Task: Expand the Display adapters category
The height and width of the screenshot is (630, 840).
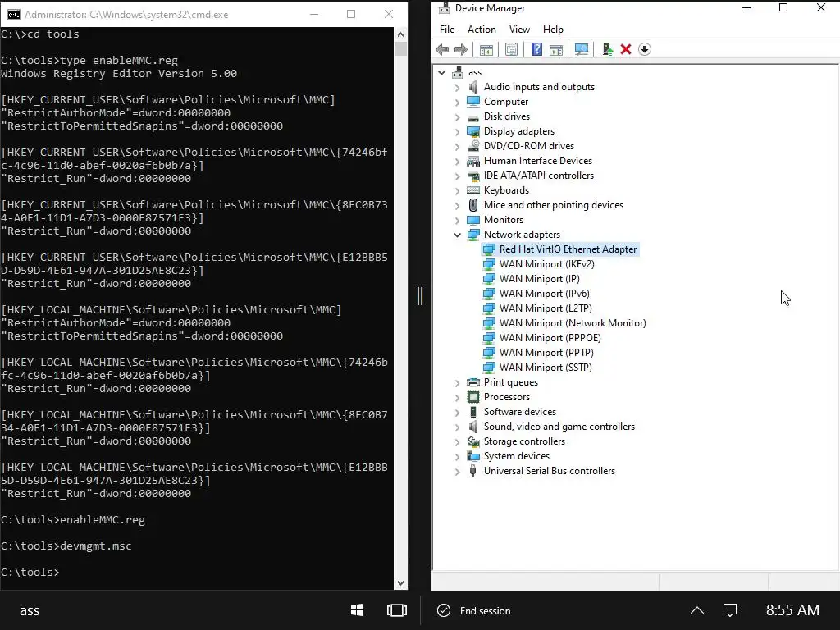Action: click(x=457, y=132)
